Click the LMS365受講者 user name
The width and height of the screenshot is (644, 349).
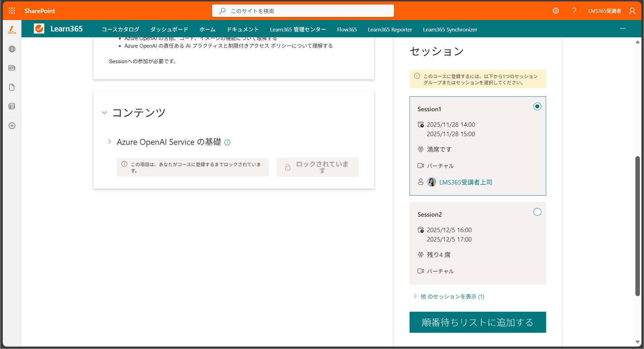(605, 11)
